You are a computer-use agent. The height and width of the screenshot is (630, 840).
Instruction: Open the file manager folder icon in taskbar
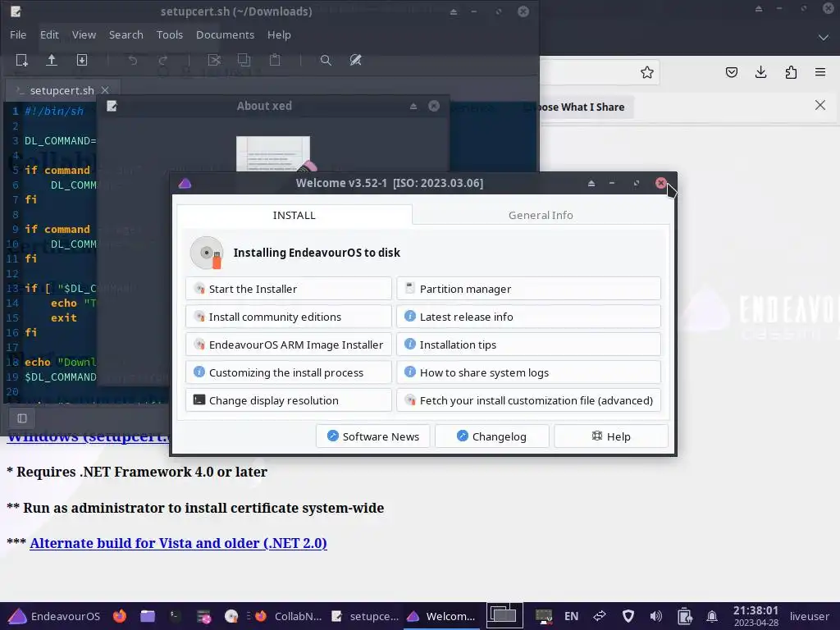148,616
